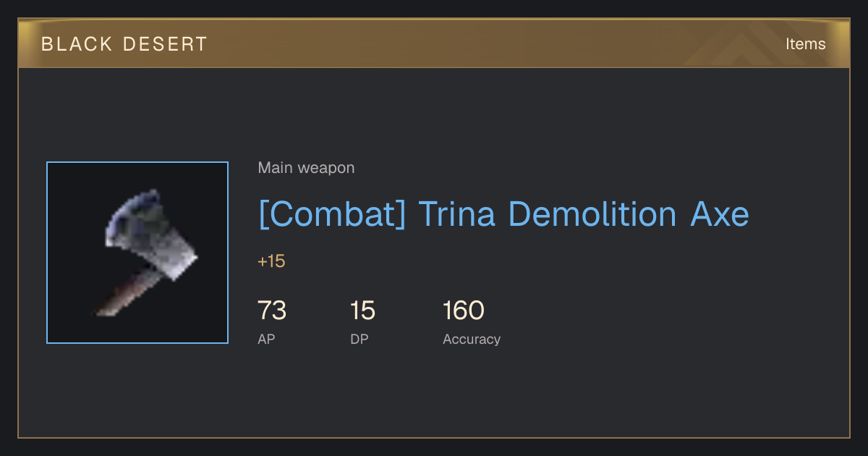Viewport: 868px width, 456px height.
Task: Click the Trina Demolition Axe item icon
Action: tap(137, 253)
